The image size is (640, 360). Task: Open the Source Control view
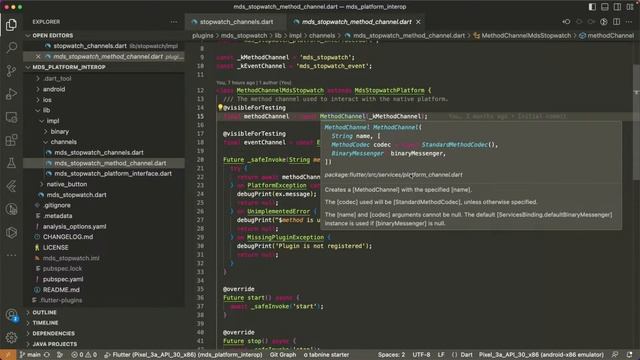click(x=11, y=71)
